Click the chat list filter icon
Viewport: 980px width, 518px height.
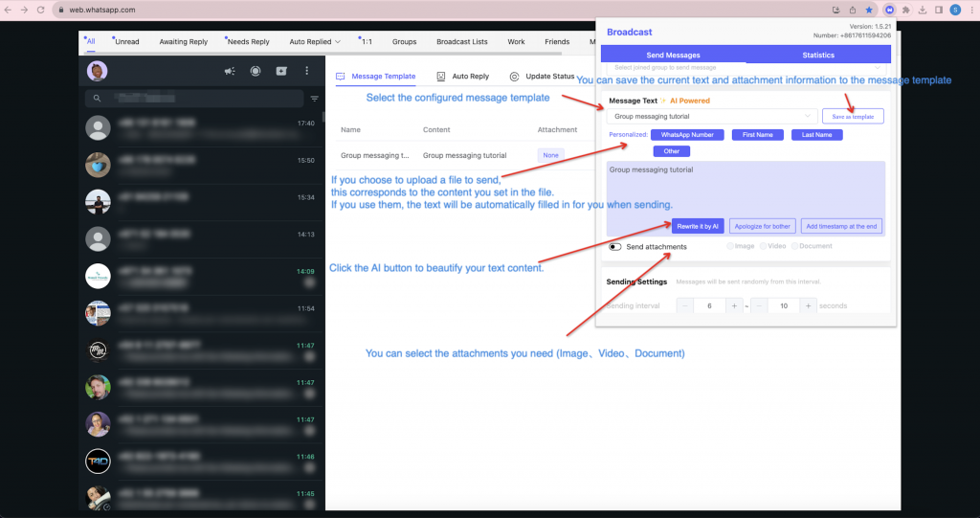[x=314, y=99]
